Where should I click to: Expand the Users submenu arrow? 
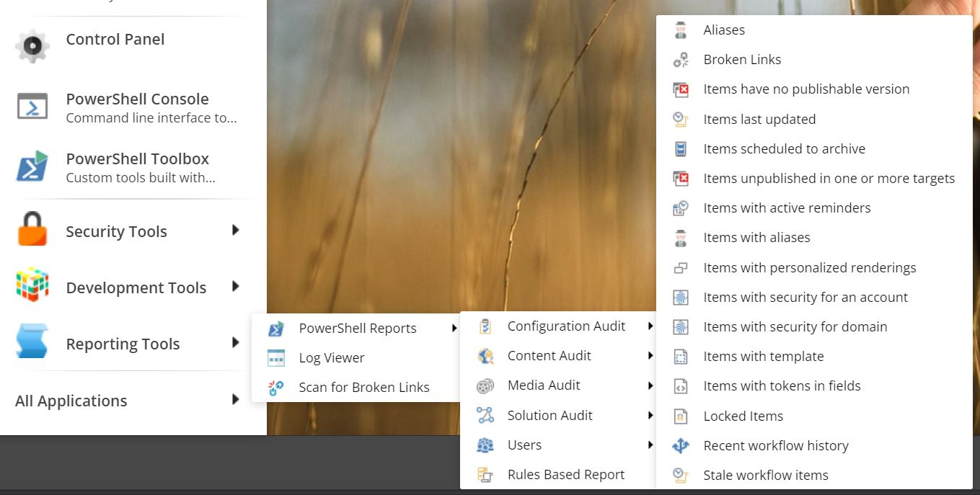click(x=650, y=445)
